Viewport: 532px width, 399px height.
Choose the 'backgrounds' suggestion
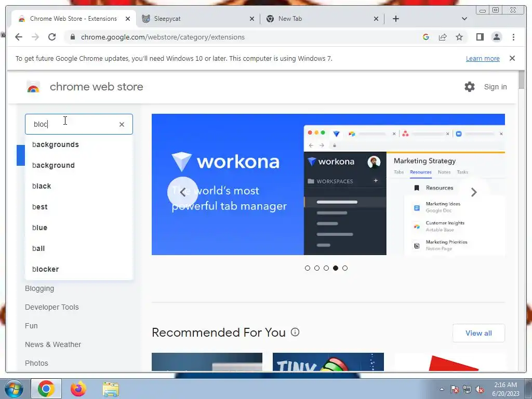[79, 144]
